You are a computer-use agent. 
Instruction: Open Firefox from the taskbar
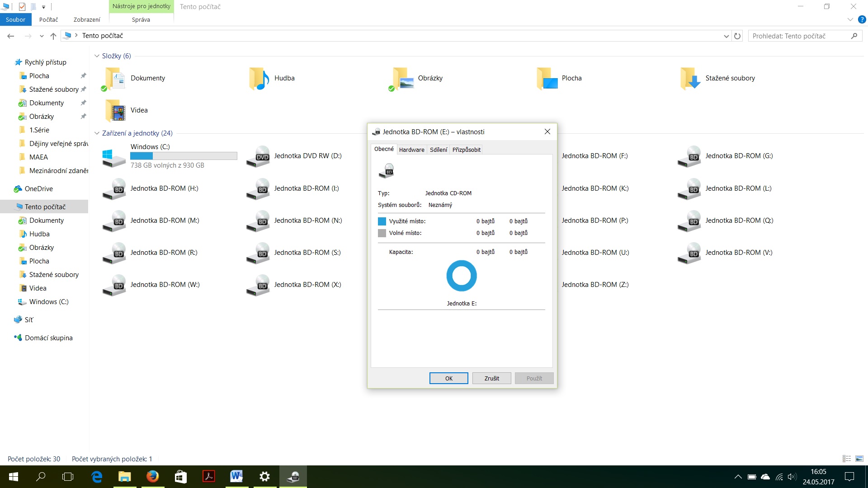[x=153, y=477]
